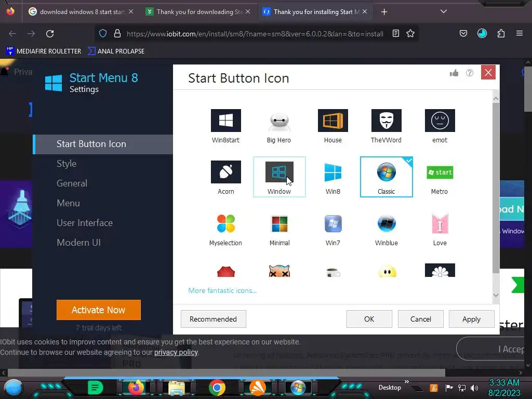Click the iobit.com URL address bar
This screenshot has height=399, width=532.
(x=255, y=34)
